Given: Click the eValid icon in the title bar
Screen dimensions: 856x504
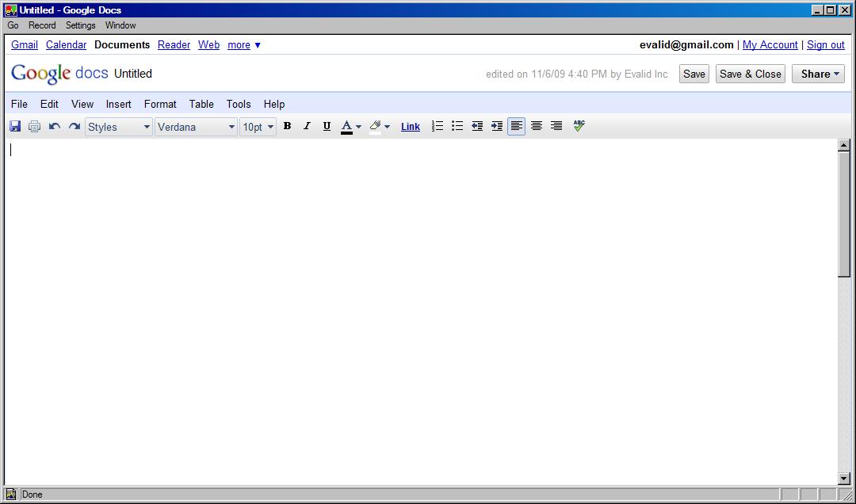Looking at the screenshot, I should click(x=11, y=10).
